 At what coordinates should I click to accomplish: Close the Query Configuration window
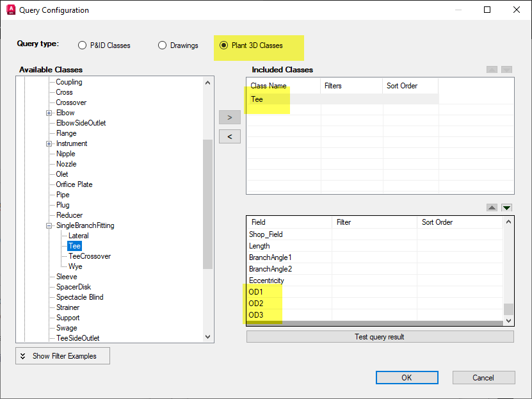(517, 10)
